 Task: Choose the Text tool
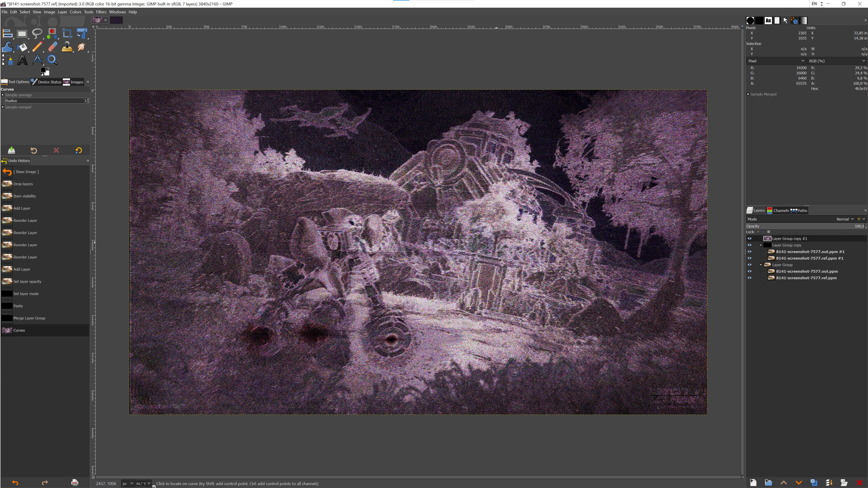point(22,60)
